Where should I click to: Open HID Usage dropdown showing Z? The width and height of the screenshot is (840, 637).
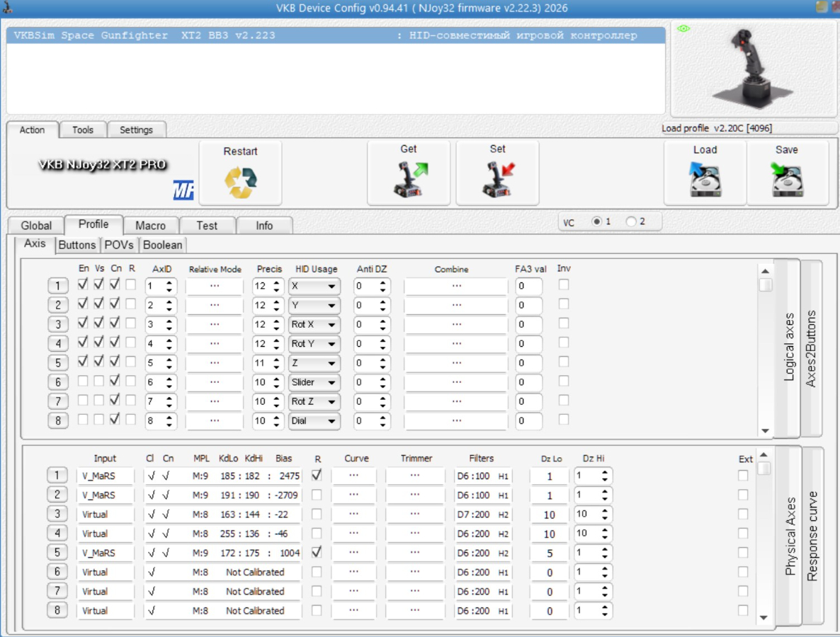[x=314, y=363]
